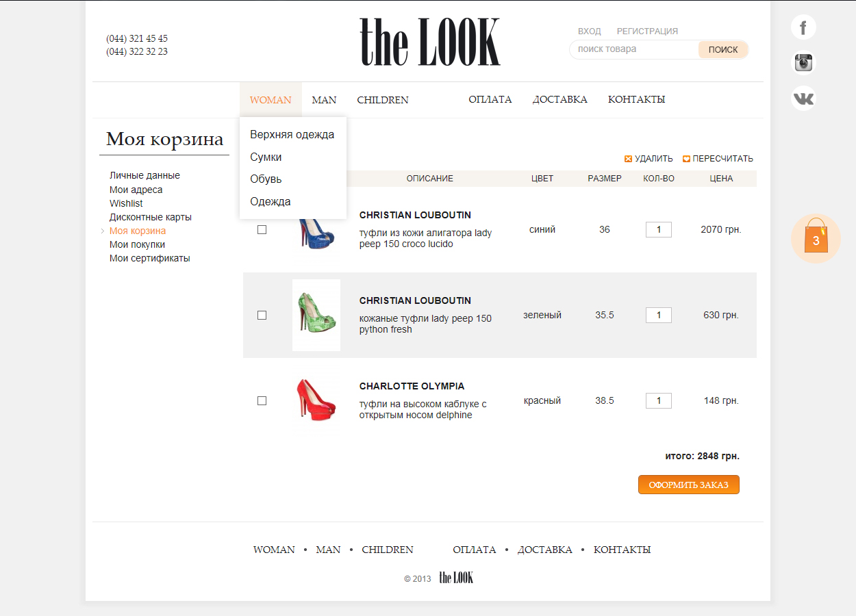
Task: Open Wishlist in the account sidebar
Action: [126, 203]
